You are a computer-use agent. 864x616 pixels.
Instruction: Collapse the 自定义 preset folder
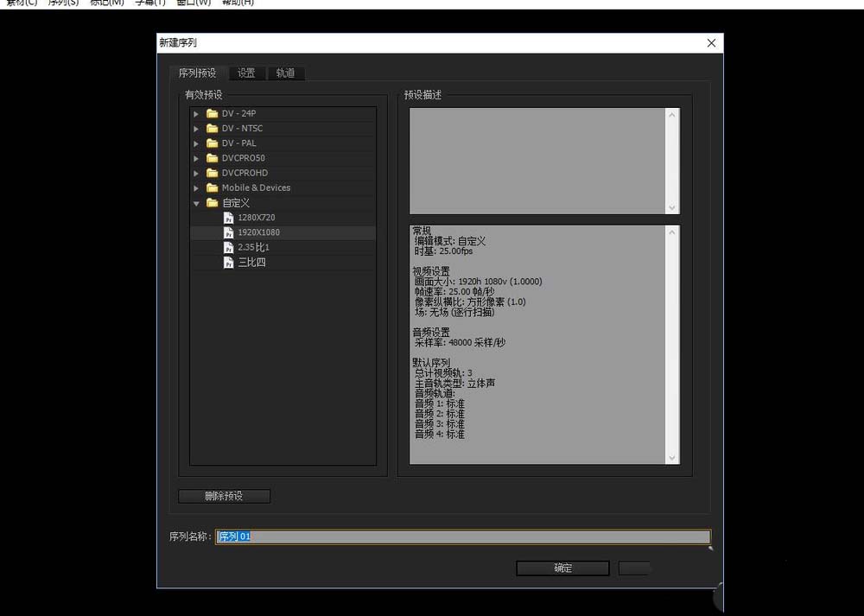click(x=196, y=202)
